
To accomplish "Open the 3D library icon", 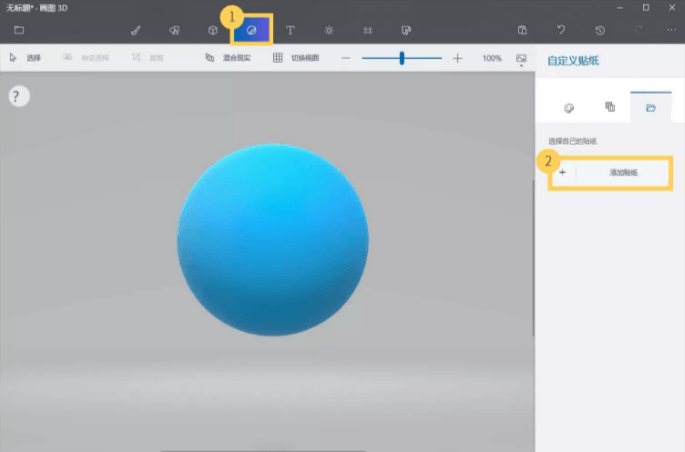I will pos(406,30).
